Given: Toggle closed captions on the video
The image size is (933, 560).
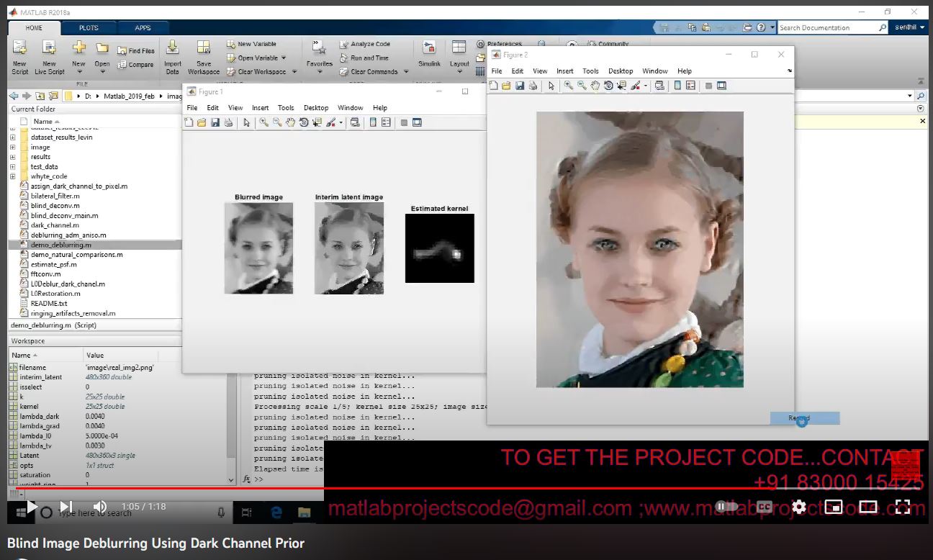Looking at the screenshot, I should [x=765, y=507].
